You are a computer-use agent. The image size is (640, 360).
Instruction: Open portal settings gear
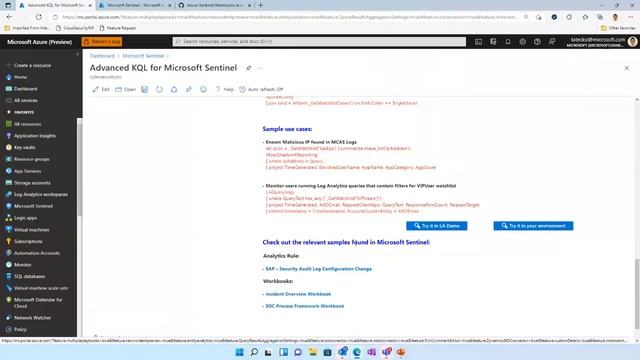point(522,42)
